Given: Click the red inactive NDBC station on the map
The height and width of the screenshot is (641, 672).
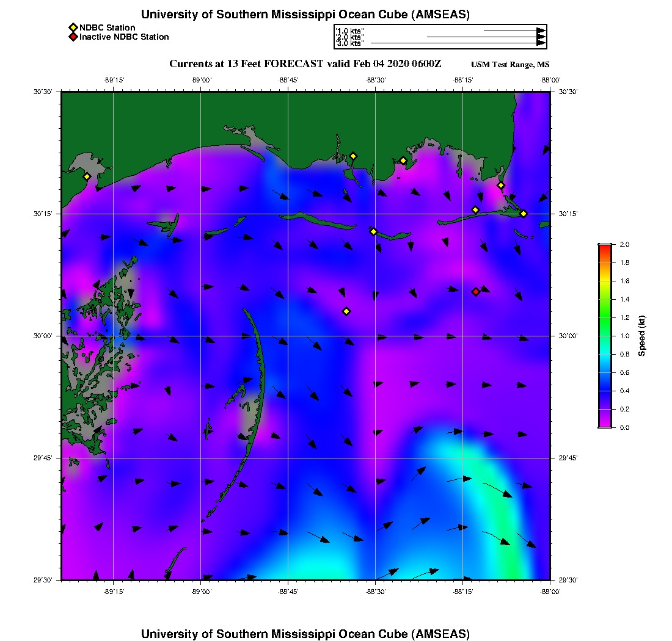Looking at the screenshot, I should (476, 292).
